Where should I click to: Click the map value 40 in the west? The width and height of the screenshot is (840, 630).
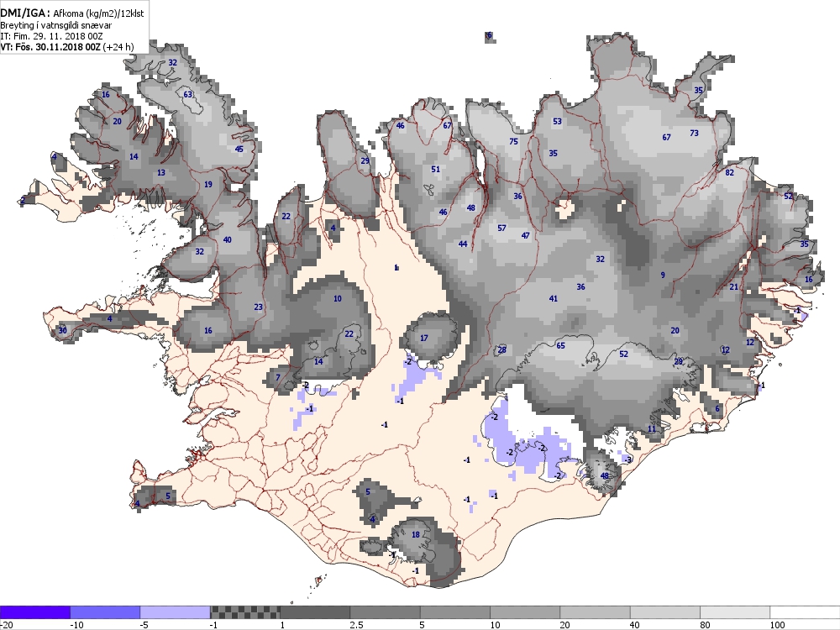click(227, 240)
